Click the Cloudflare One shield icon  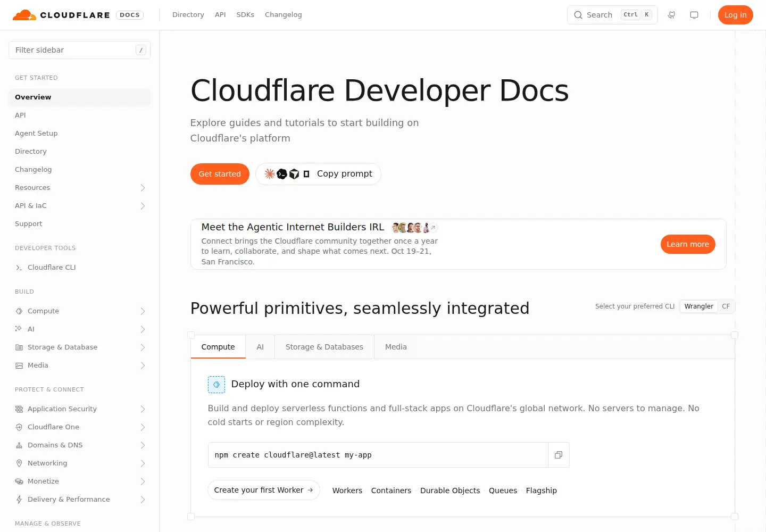click(19, 427)
